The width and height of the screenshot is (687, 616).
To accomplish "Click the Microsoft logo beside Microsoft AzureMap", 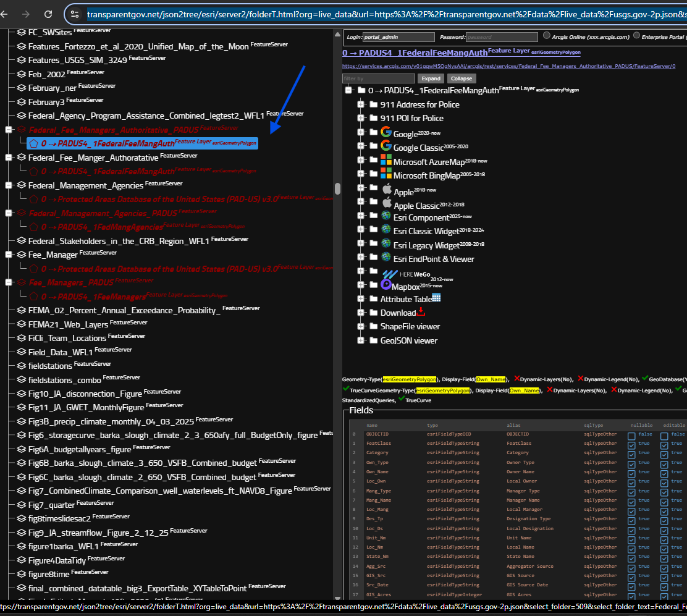I will (x=386, y=160).
